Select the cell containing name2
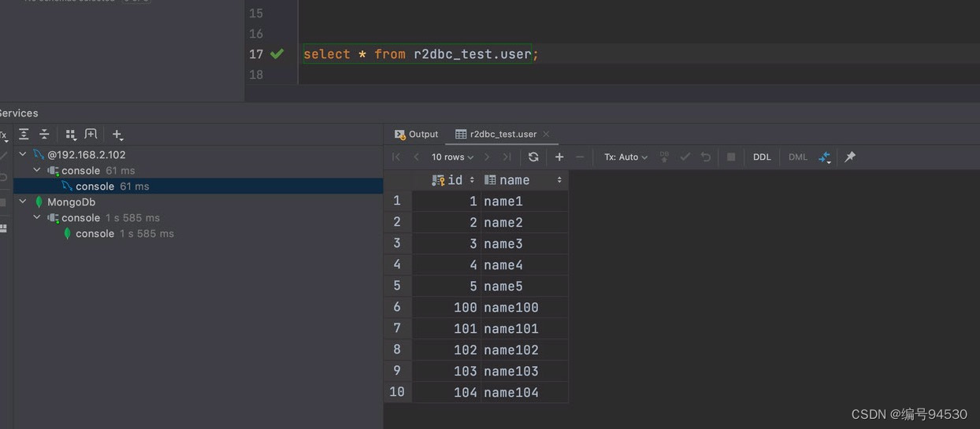 (x=525, y=223)
